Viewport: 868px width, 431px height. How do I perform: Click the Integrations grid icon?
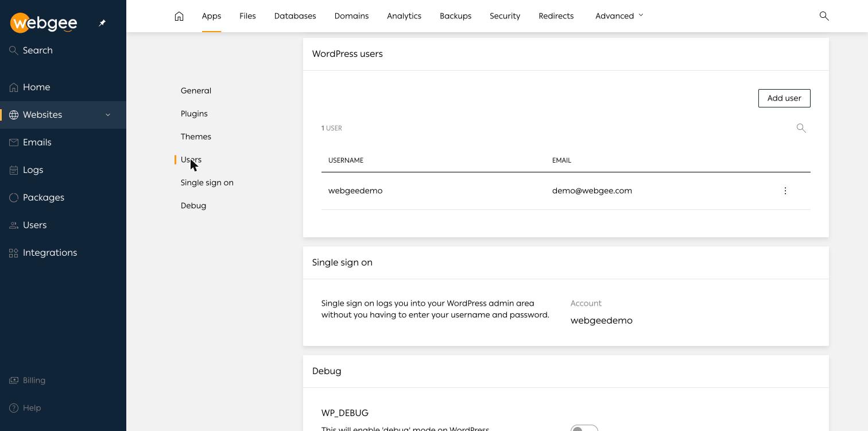14,253
